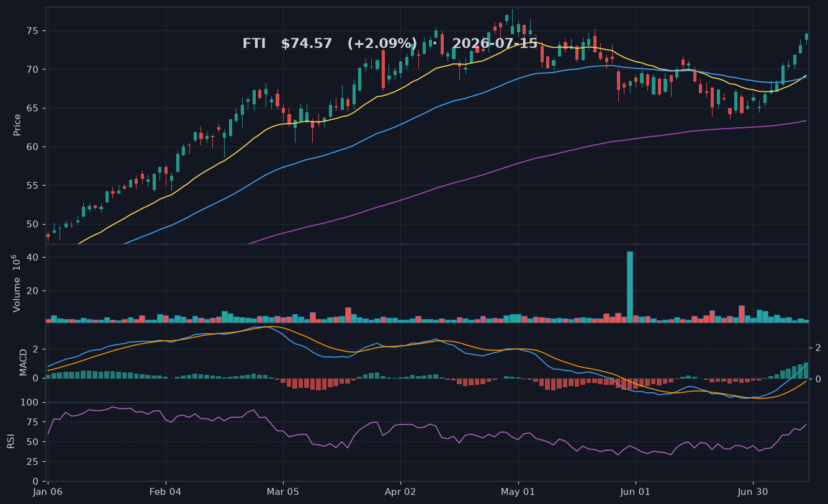Viewport: 828px width, 504px height.
Task: Click the FTI $74.57 title text
Action: [x=287, y=44]
